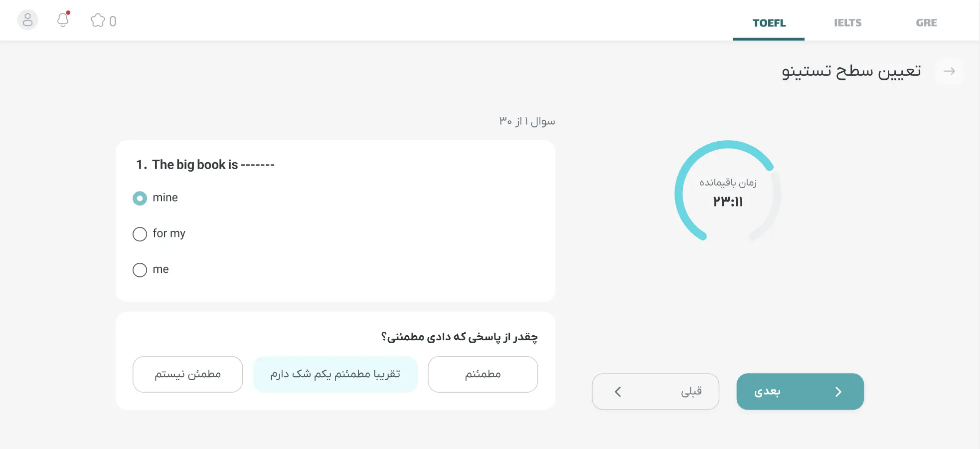Image resolution: width=980 pixels, height=449 pixels.
Task: Click the right chevron on بعدی button
Action: (x=838, y=392)
